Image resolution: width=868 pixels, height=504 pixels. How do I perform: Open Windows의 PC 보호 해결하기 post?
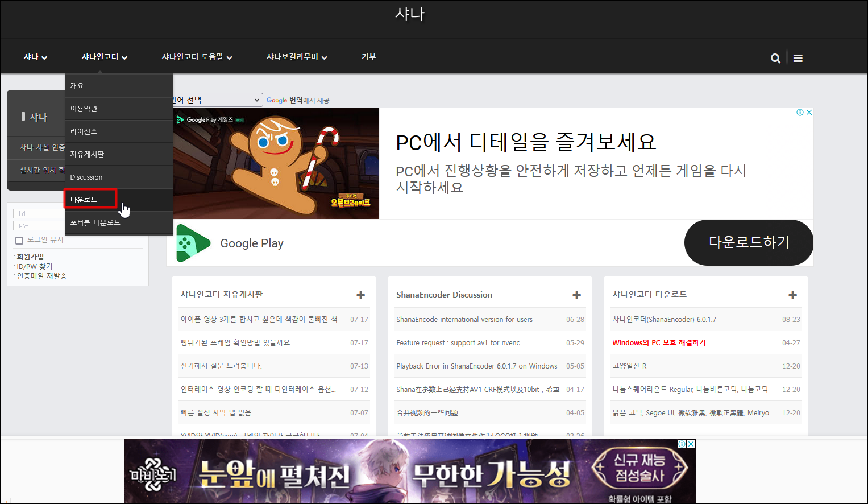point(659,343)
